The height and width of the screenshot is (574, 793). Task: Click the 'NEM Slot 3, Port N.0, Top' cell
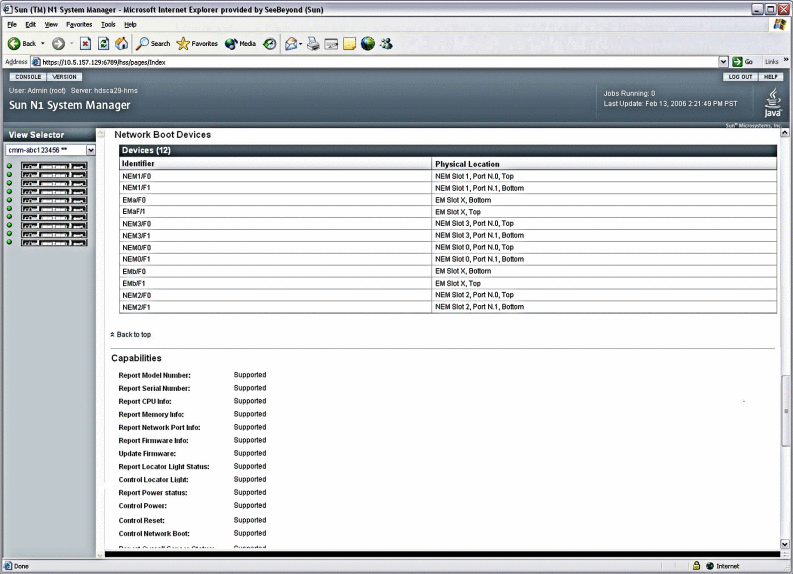coord(604,224)
